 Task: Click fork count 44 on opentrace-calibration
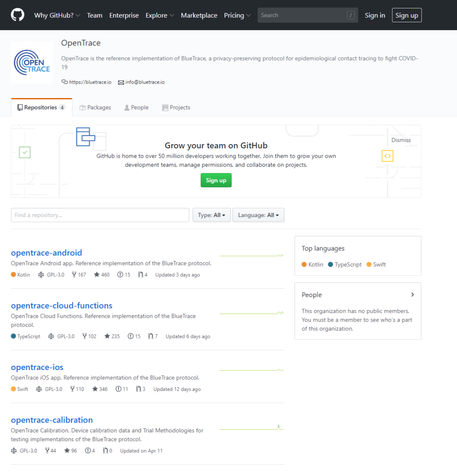(x=50, y=451)
